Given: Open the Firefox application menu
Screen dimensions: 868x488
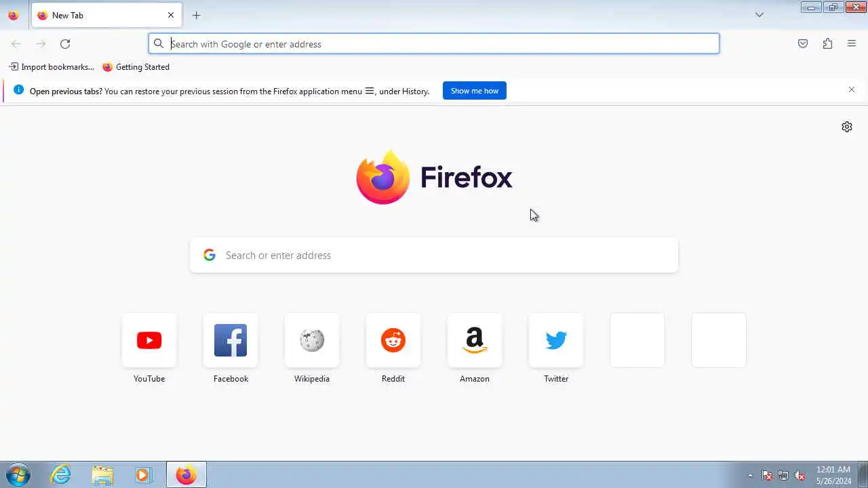Looking at the screenshot, I should click(x=852, y=44).
